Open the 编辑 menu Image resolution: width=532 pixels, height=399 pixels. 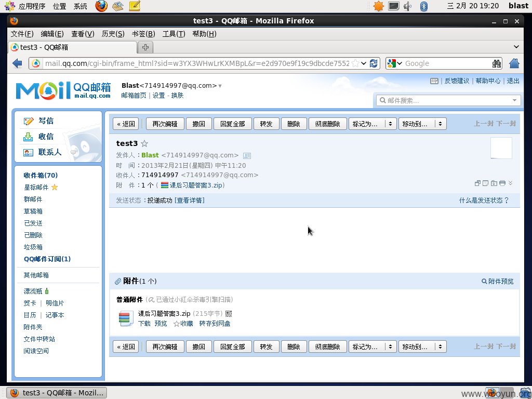52,34
